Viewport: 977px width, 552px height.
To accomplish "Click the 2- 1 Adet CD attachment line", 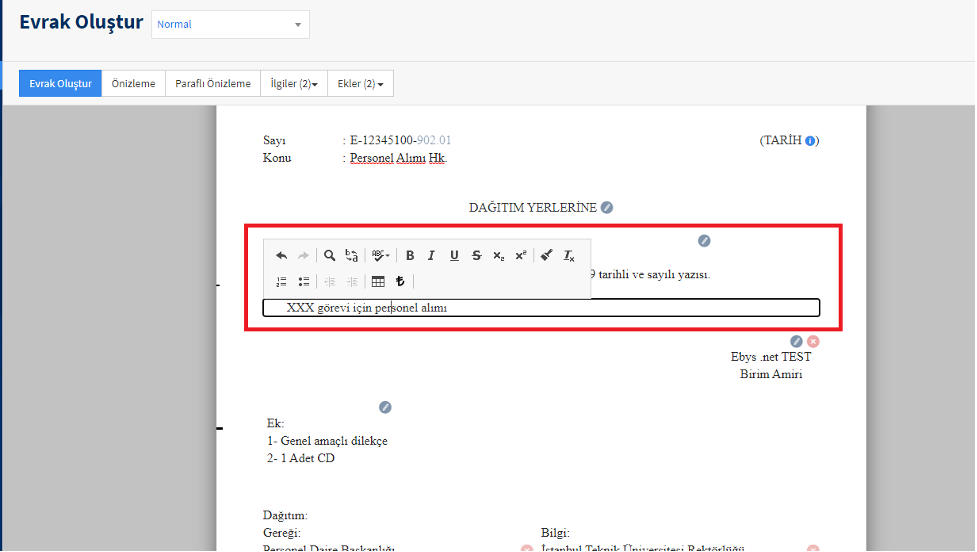I will point(301,458).
